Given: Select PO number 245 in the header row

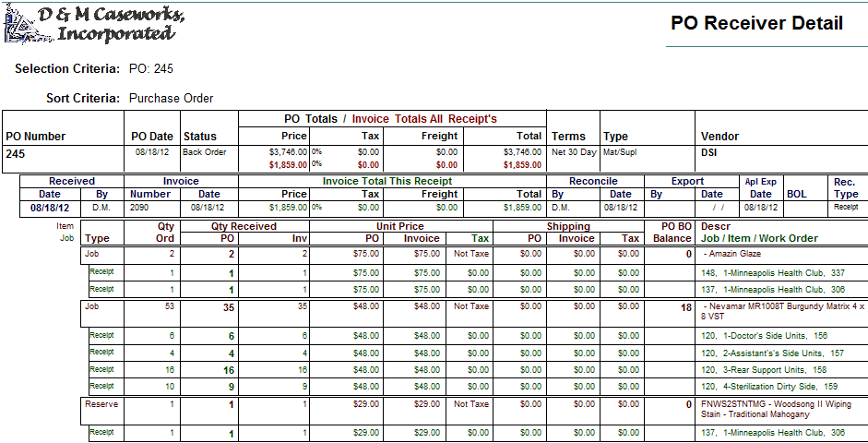Looking at the screenshot, I should [x=16, y=154].
